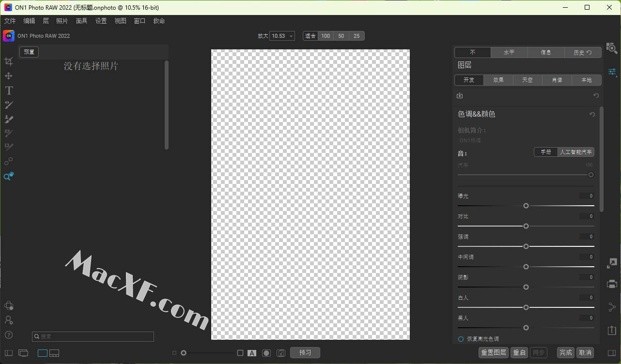Adjust the 曝光 exposure slider handle

[x=526, y=206]
